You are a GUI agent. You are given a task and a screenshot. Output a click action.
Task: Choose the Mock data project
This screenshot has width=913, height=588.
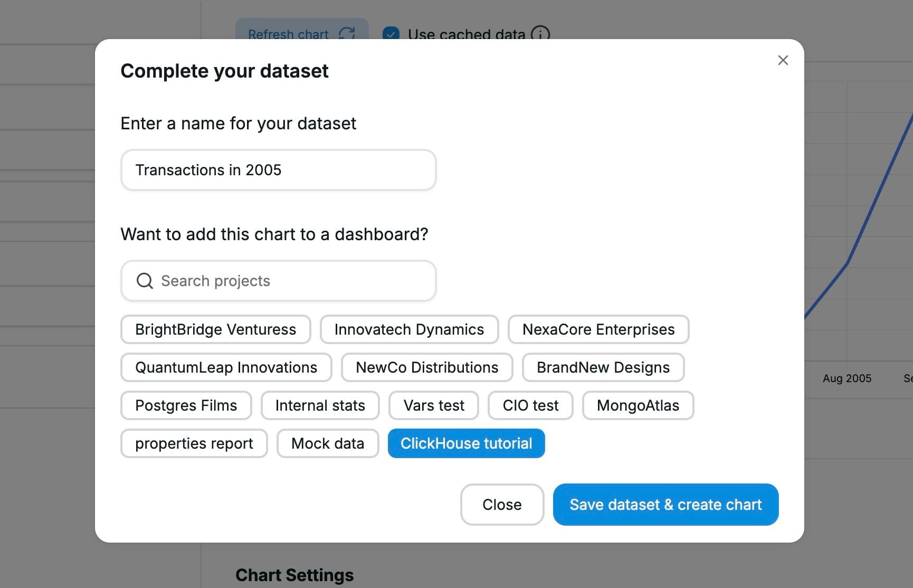pyautogui.click(x=327, y=443)
